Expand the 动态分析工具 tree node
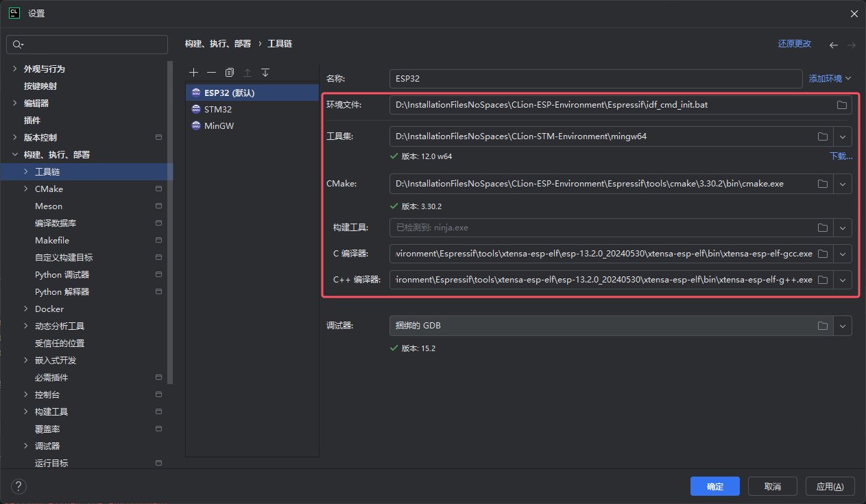Screen dimensions: 866x504 coord(26,326)
